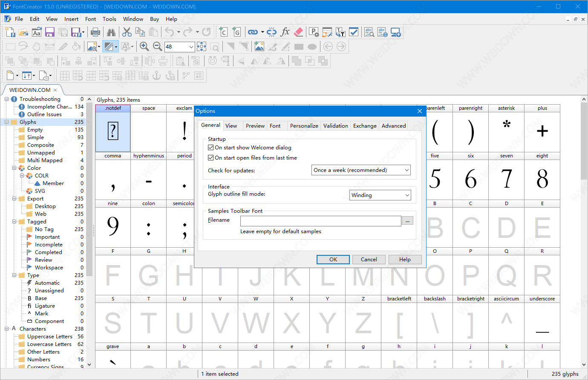Click the Install Font monitor icon
Image resolution: width=588 pixels, height=380 pixels.
pos(396,32)
